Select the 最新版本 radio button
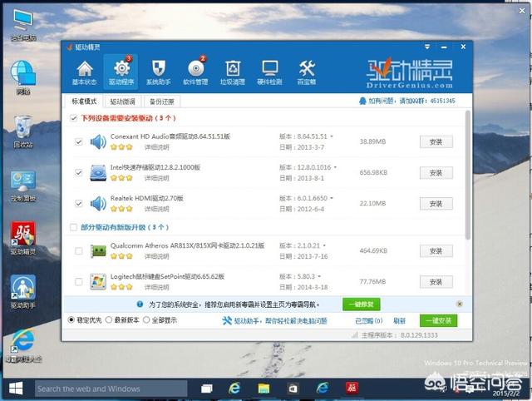The width and height of the screenshot is (532, 401). coord(111,320)
